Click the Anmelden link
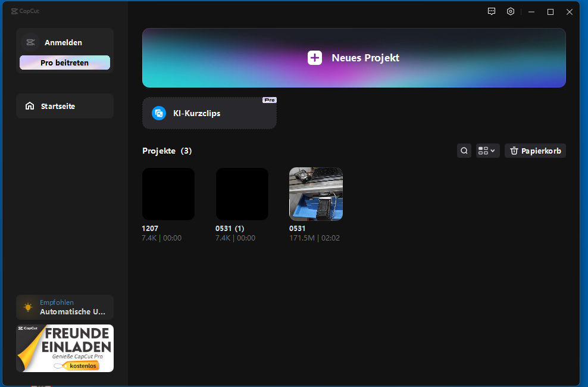Image resolution: width=588 pixels, height=387 pixels. pyautogui.click(x=64, y=42)
